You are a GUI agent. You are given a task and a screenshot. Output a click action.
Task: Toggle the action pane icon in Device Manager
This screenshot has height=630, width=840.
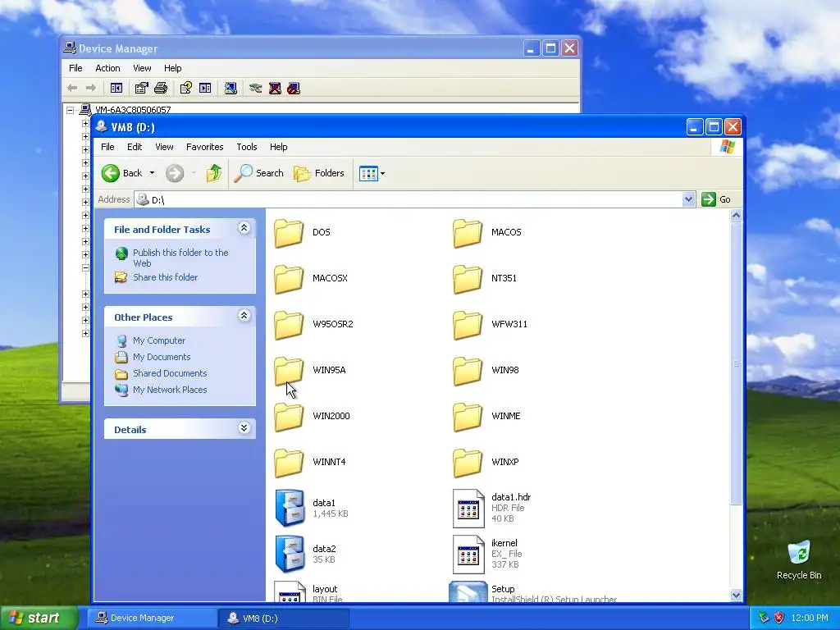205,88
